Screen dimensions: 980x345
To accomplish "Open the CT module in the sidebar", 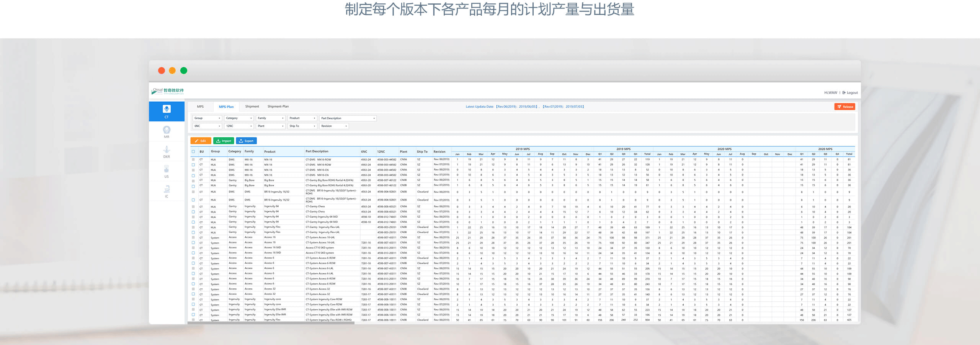I will pos(167,112).
